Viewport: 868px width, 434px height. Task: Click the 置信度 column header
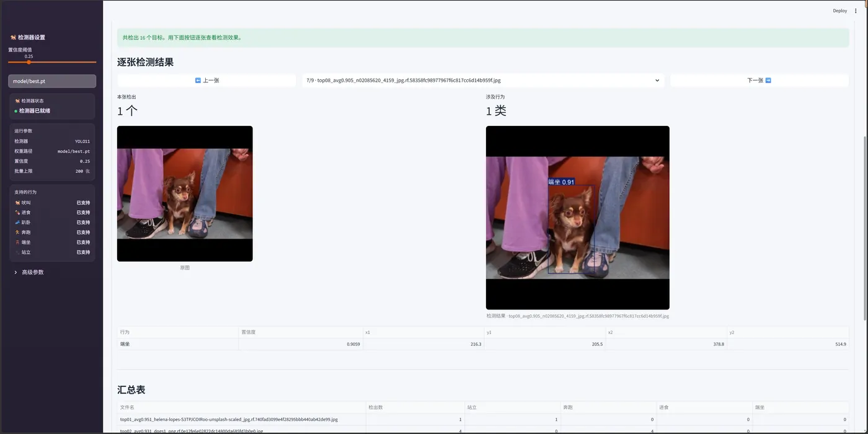click(x=301, y=332)
